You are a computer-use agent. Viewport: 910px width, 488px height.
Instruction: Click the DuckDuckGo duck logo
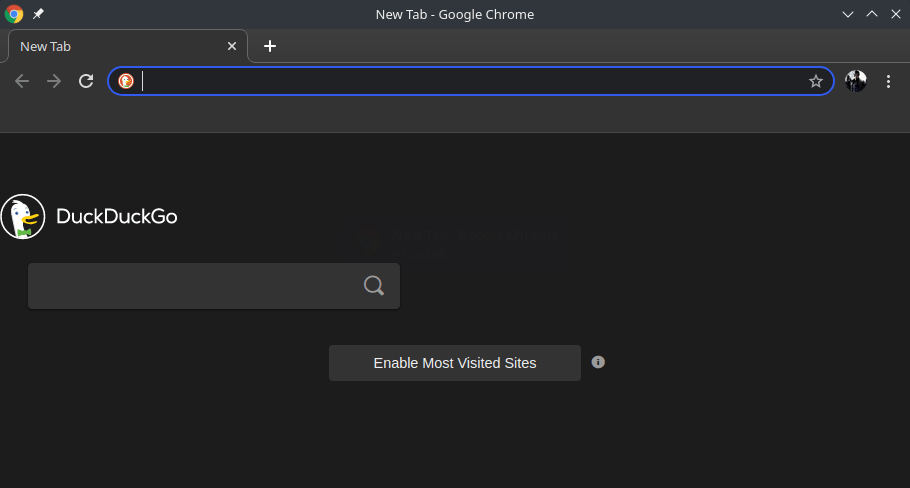23,216
